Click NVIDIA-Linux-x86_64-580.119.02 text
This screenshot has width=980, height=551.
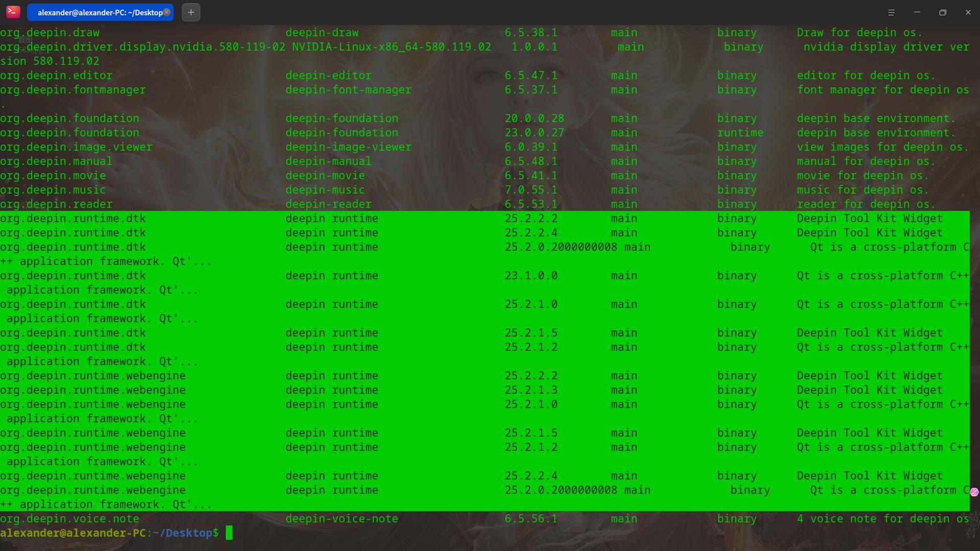[x=391, y=47]
